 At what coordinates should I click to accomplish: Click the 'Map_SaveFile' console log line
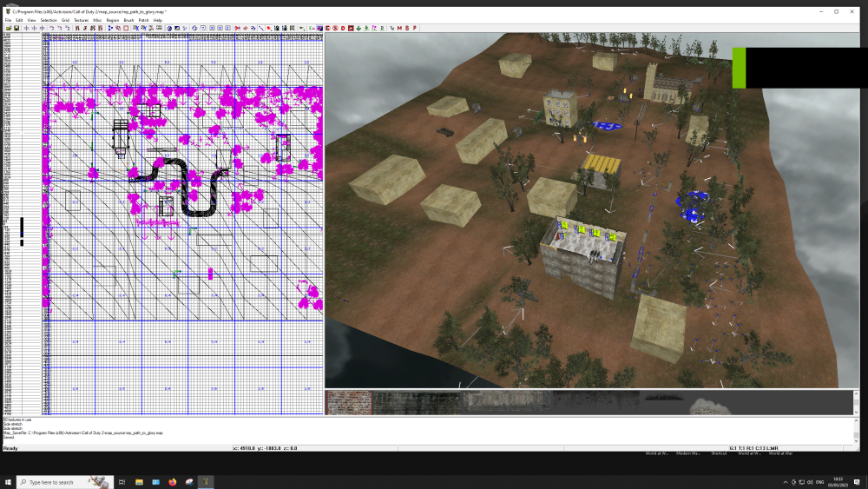[x=83, y=433]
